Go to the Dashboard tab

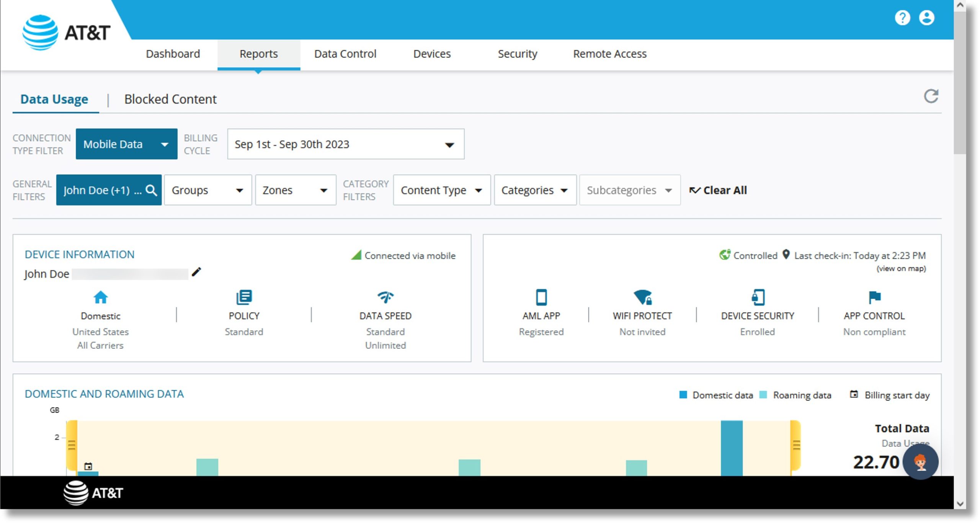tap(173, 54)
